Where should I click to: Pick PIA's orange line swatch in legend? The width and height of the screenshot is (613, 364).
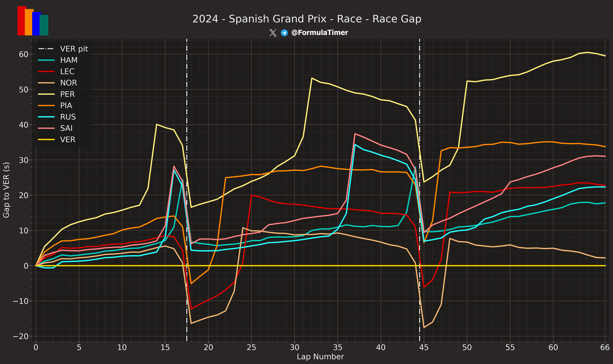46,106
